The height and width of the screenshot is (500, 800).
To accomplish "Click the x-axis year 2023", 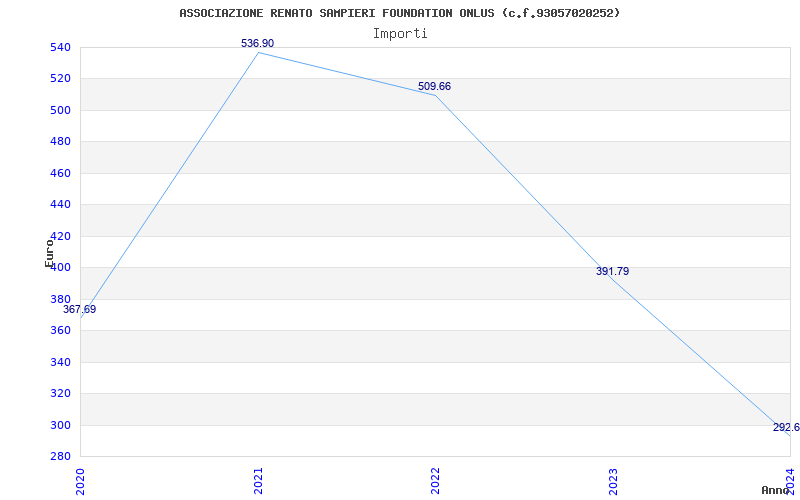I will [x=613, y=481].
